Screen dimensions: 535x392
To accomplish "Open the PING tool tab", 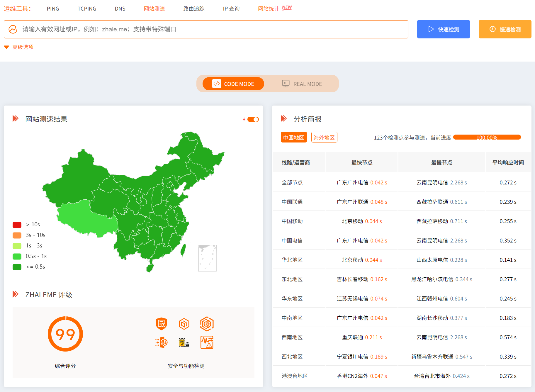I will tap(53, 9).
